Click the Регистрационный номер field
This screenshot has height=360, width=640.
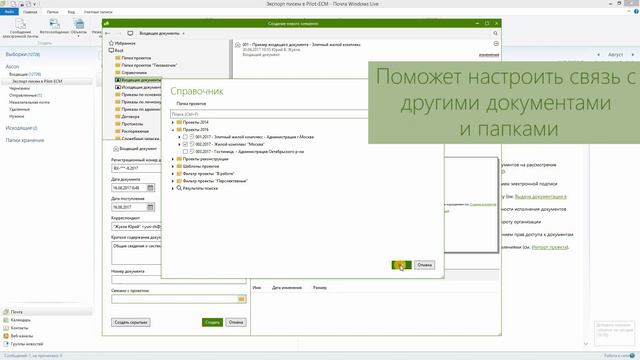click(x=137, y=168)
